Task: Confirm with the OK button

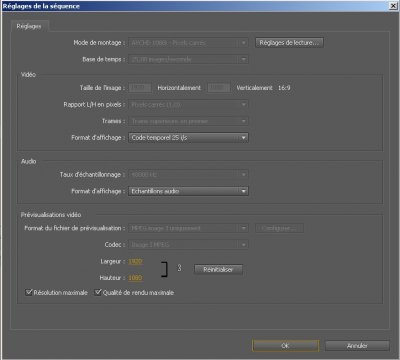Action: click(285, 346)
